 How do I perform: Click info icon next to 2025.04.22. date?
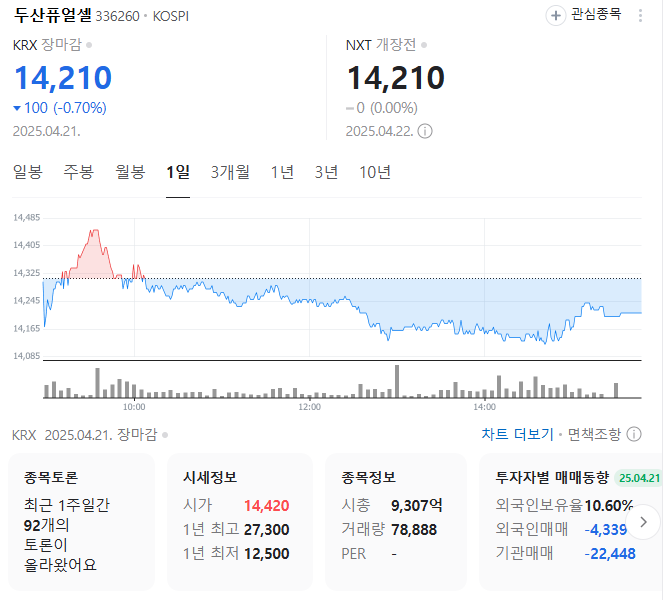pyautogui.click(x=425, y=131)
